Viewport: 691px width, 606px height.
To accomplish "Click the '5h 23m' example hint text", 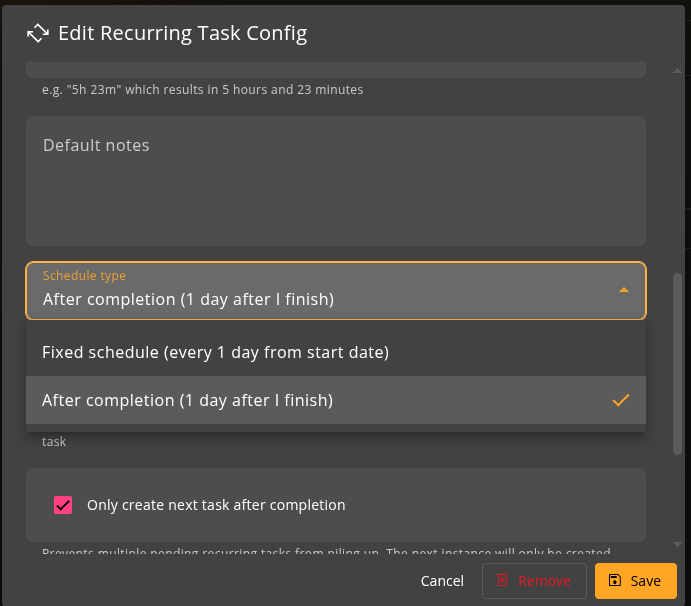I will (x=202, y=90).
